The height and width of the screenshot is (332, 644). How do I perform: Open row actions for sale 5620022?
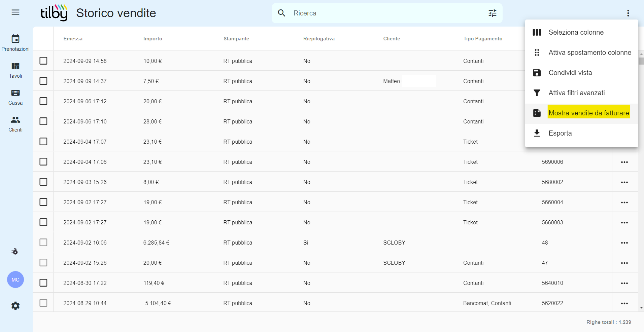click(x=624, y=303)
